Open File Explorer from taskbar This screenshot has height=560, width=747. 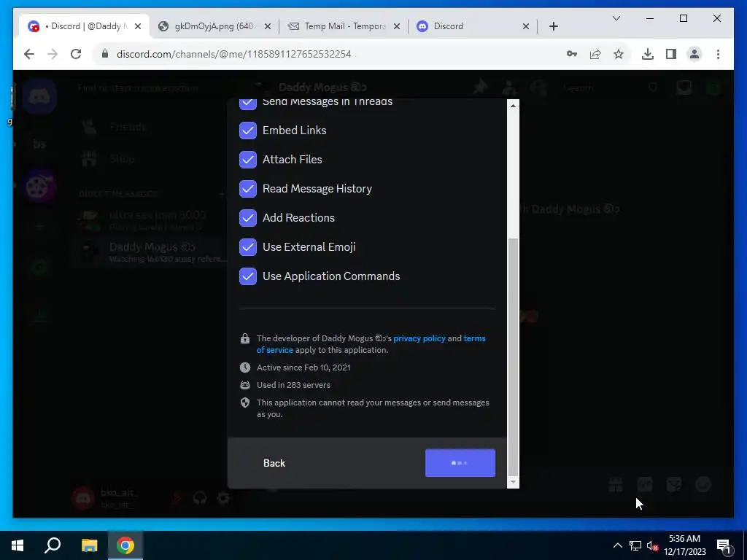click(x=89, y=545)
